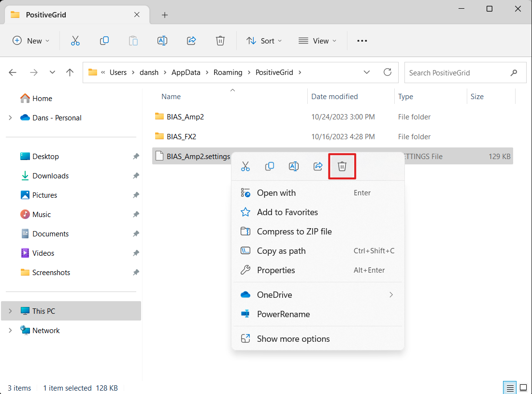Go forward with the right arrow
Viewport: 532px width, 394px height.
[34, 73]
